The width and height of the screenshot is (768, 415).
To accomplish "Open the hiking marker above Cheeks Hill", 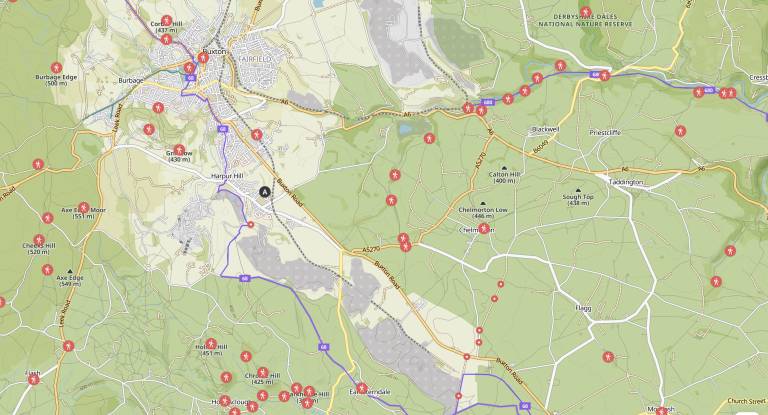I will click(x=47, y=217).
